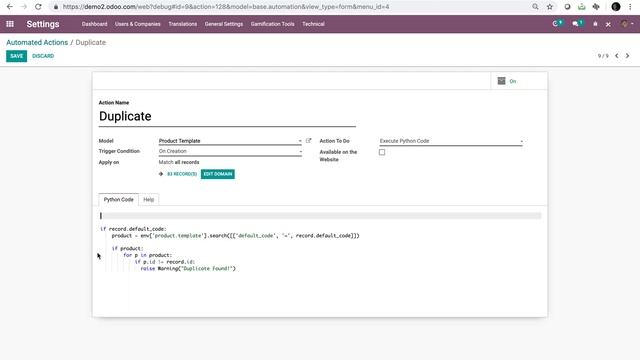The image size is (640, 360).
Task: Bookmark page with the star icon
Action: (x=550, y=7)
